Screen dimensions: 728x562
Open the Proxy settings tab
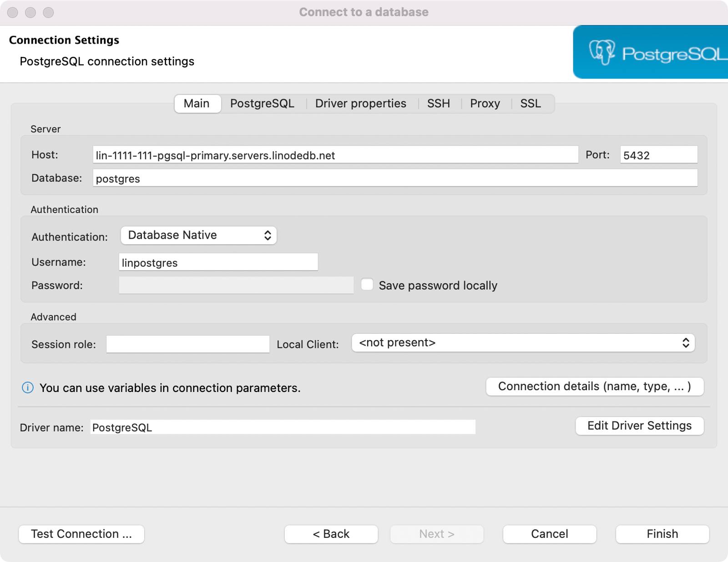(x=485, y=104)
